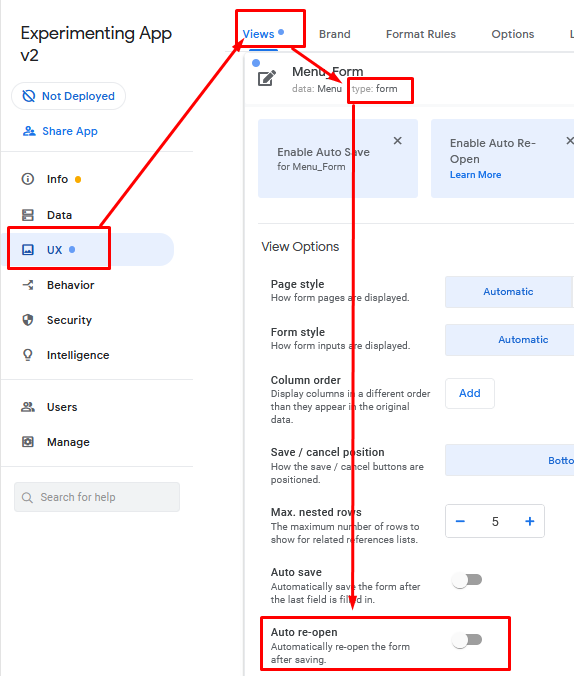Dismiss the Enable Auto Save card
This screenshot has height=676, width=574.
click(x=398, y=141)
